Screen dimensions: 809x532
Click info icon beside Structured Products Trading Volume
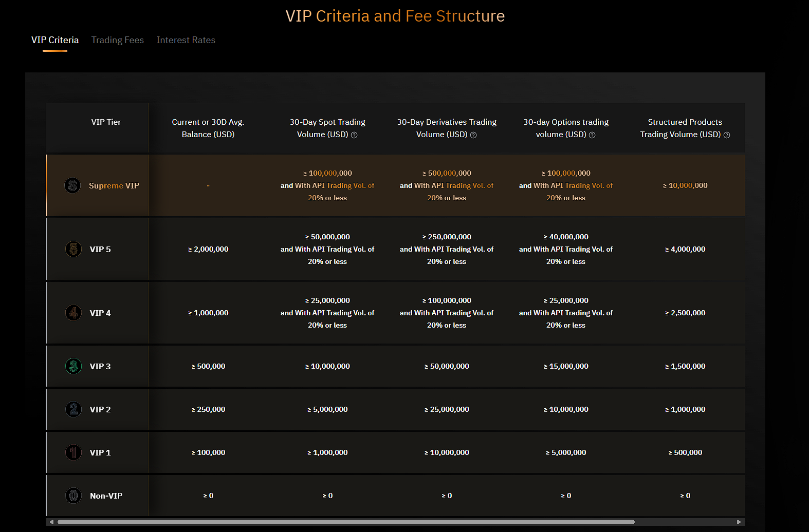(727, 135)
